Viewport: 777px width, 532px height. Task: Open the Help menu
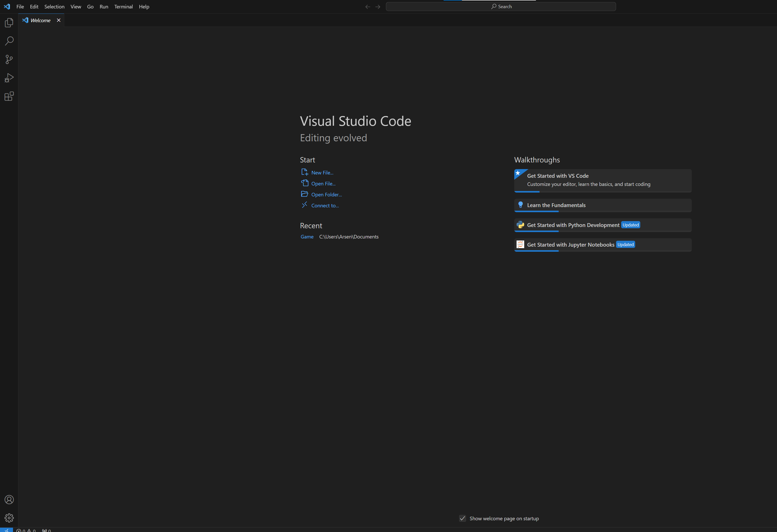pyautogui.click(x=144, y=7)
